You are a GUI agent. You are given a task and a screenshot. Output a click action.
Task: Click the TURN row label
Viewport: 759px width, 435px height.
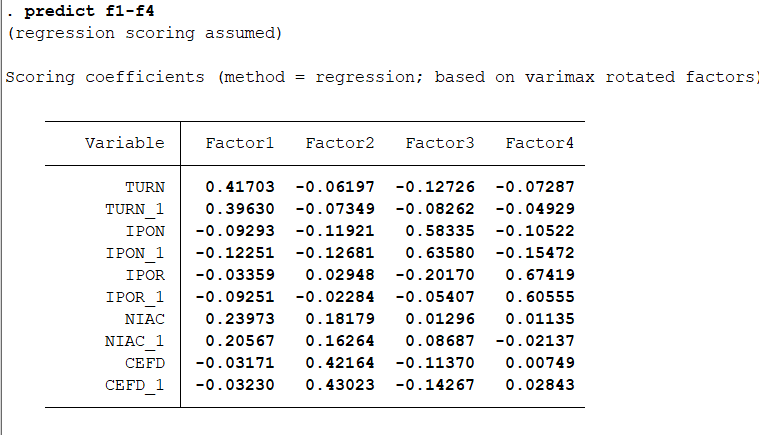(x=145, y=187)
